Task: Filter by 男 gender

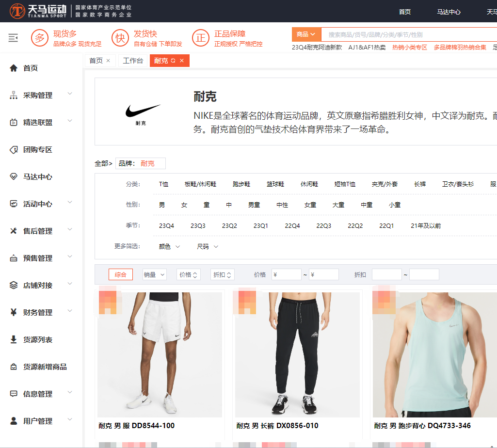Action: (162, 205)
